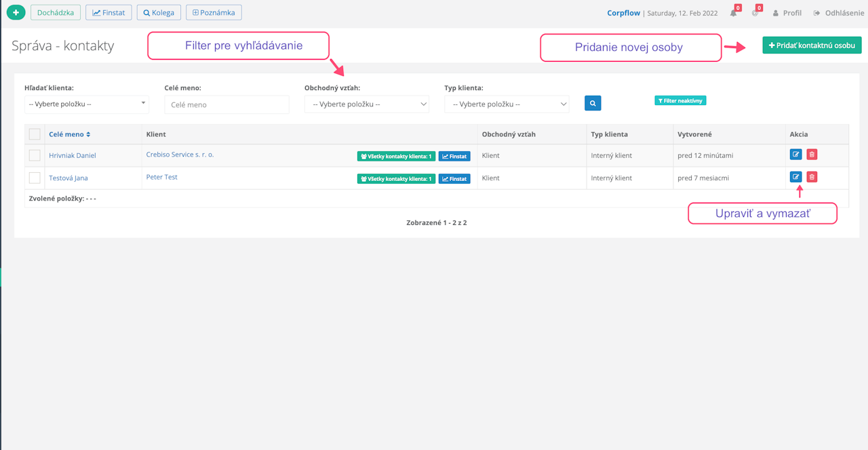Open the Profil menu
868x450 pixels.
point(787,13)
